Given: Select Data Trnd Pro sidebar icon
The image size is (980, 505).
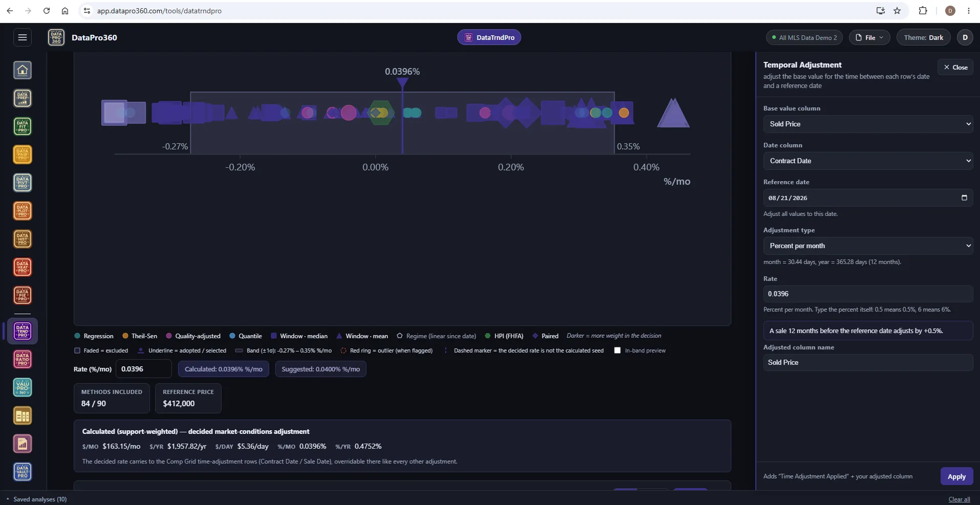Looking at the screenshot, I should [x=23, y=331].
